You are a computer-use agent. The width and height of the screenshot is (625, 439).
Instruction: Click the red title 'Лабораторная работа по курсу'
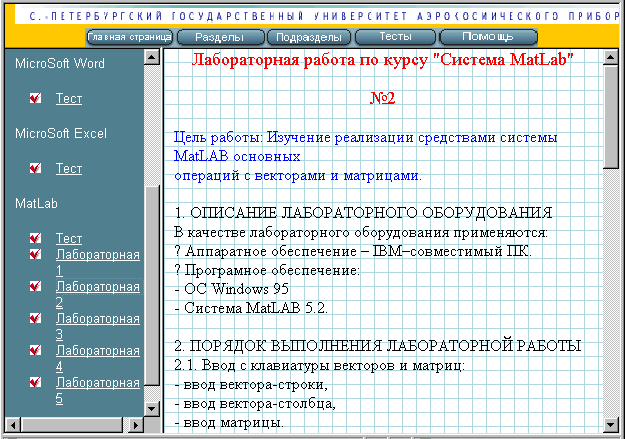click(383, 60)
